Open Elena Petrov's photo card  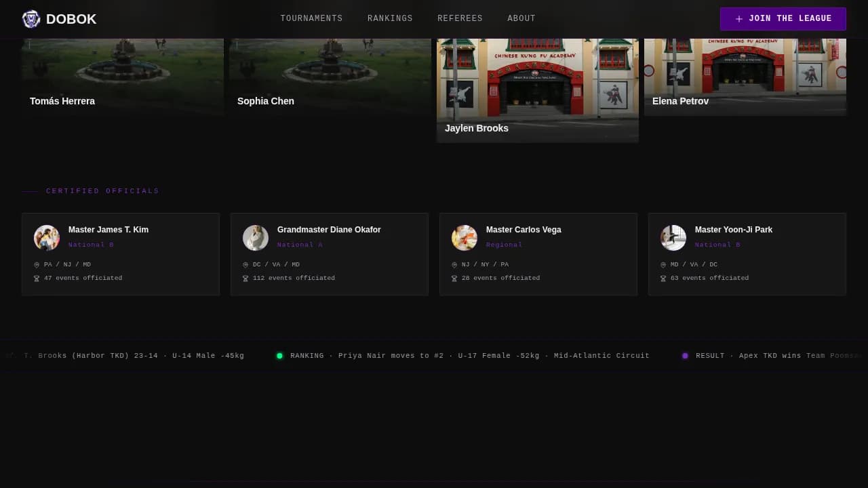click(745, 77)
